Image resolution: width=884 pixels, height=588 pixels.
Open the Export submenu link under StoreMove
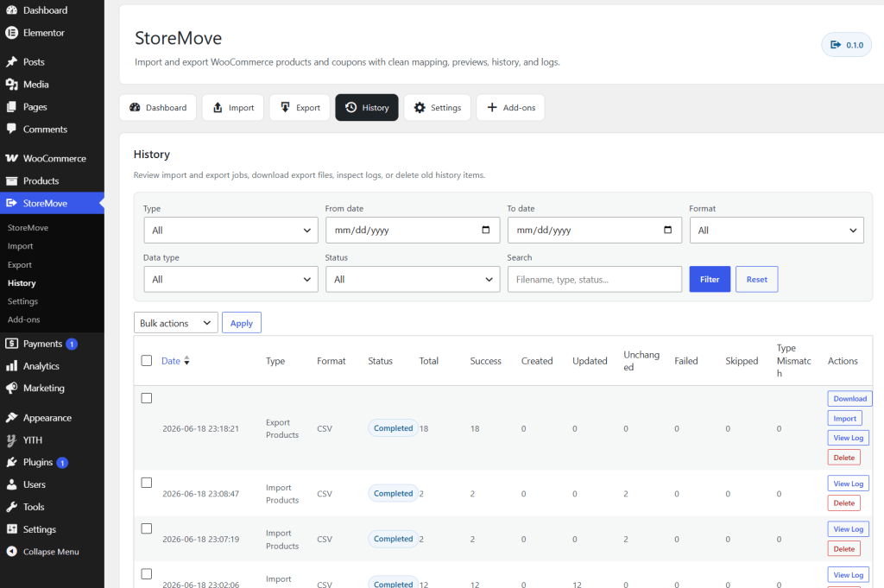20,264
